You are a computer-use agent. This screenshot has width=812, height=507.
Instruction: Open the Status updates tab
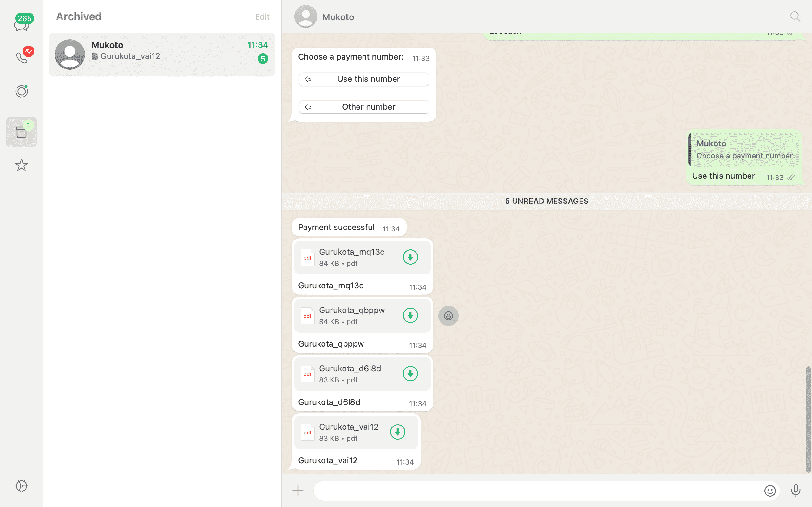point(22,91)
